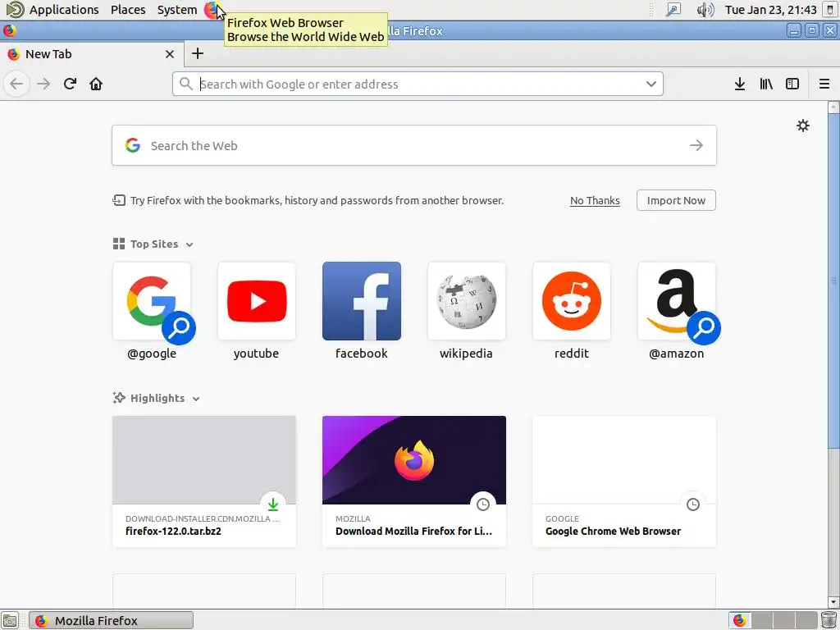Image resolution: width=840 pixels, height=630 pixels.
Task: Collapse the Highlights section chevron
Action: pos(196,399)
